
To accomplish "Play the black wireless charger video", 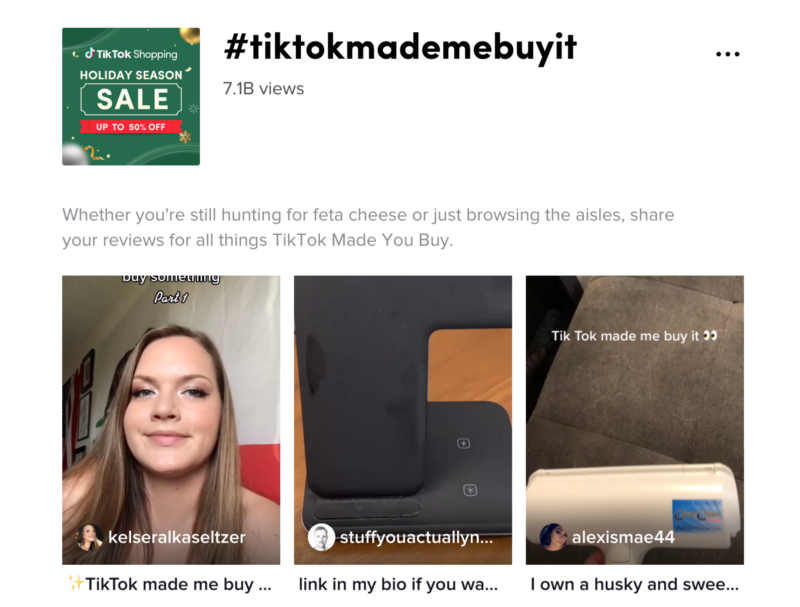I will click(403, 420).
